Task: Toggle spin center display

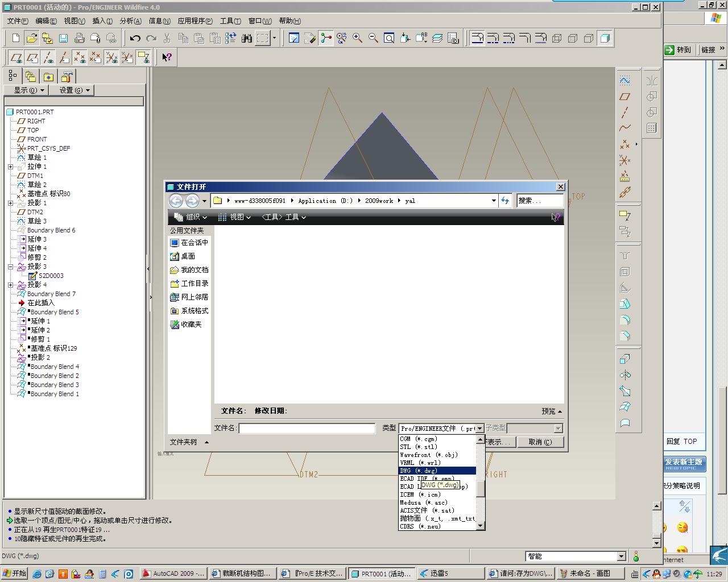Action: point(326,38)
